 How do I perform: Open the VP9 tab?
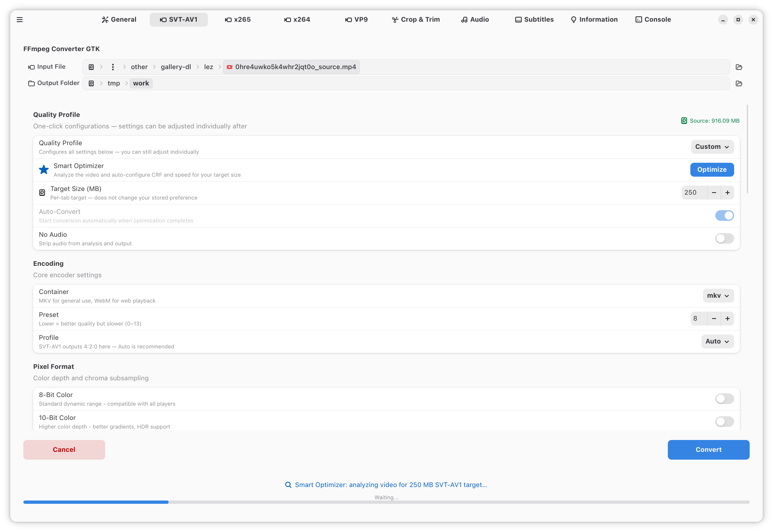[x=356, y=20]
